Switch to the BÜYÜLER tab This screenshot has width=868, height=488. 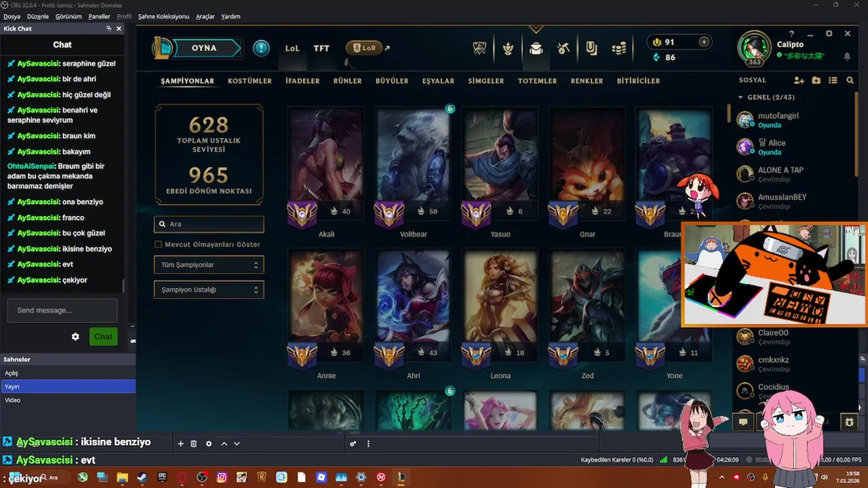(x=392, y=81)
